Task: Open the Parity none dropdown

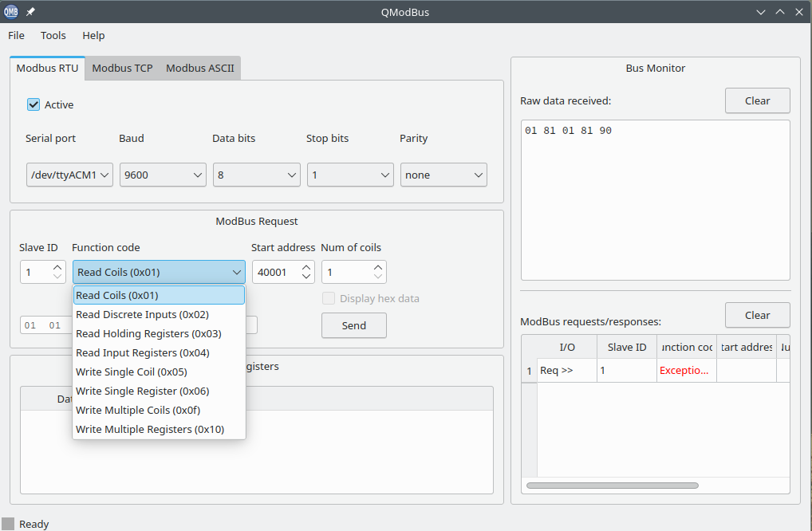Action: click(443, 175)
